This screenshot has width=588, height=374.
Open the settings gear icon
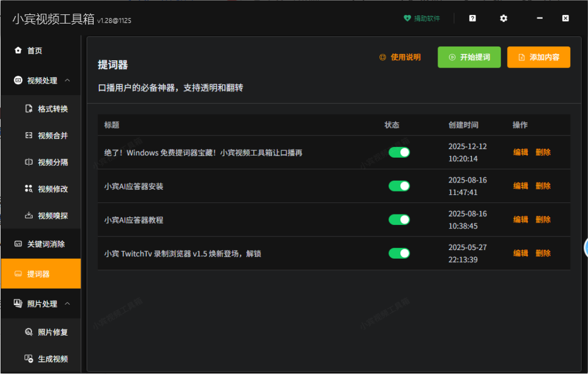[503, 18]
